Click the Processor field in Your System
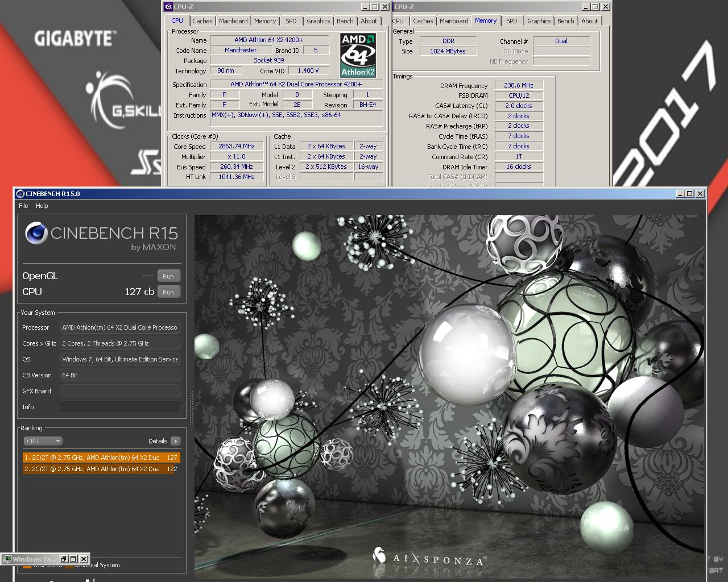The image size is (728, 582). [x=120, y=327]
